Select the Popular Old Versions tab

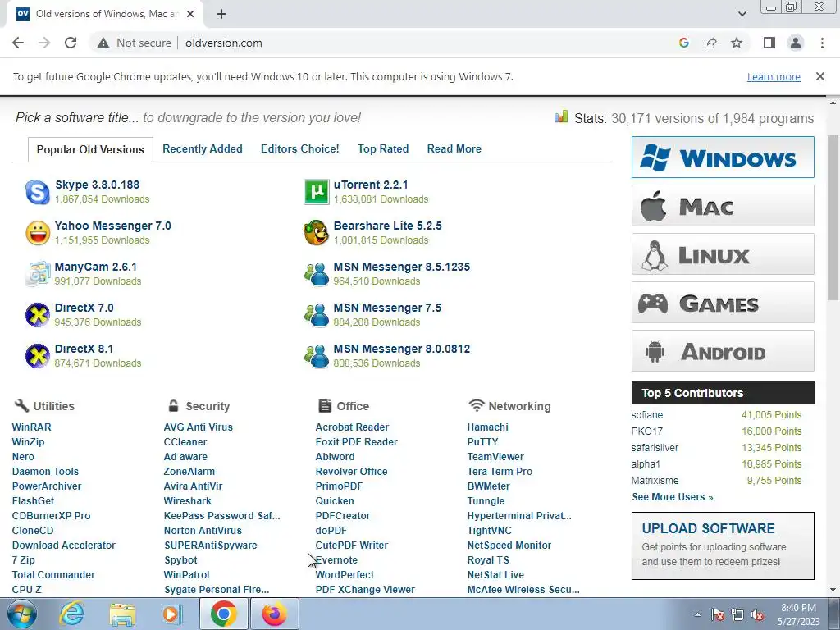coord(90,149)
